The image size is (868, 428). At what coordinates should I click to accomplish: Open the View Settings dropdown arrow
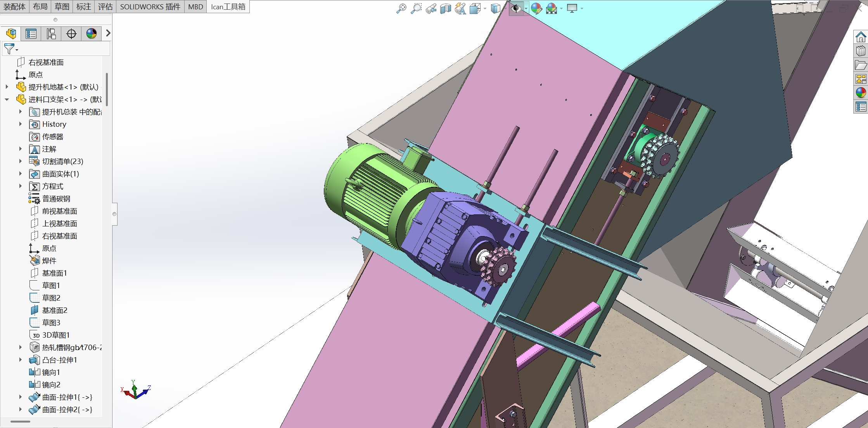click(582, 9)
